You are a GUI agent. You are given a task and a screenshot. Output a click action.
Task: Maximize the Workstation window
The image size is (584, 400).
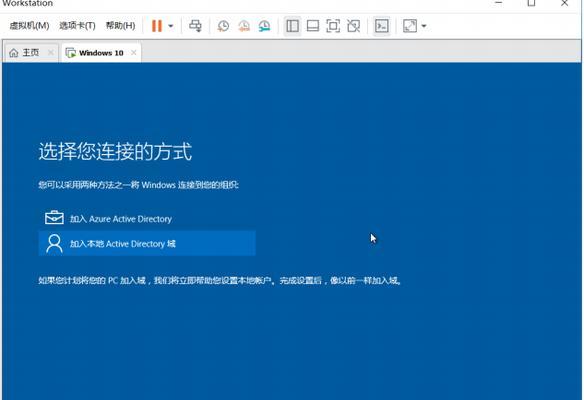[531, 3]
